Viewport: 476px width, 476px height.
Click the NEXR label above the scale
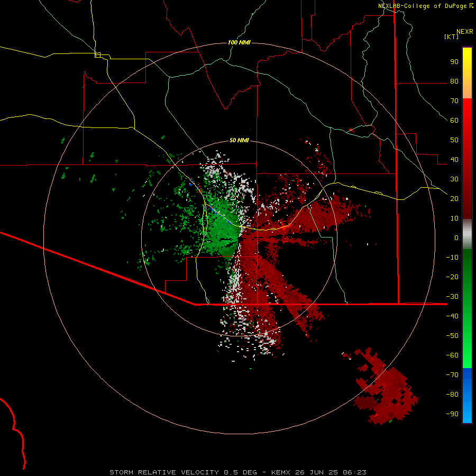coord(465,32)
